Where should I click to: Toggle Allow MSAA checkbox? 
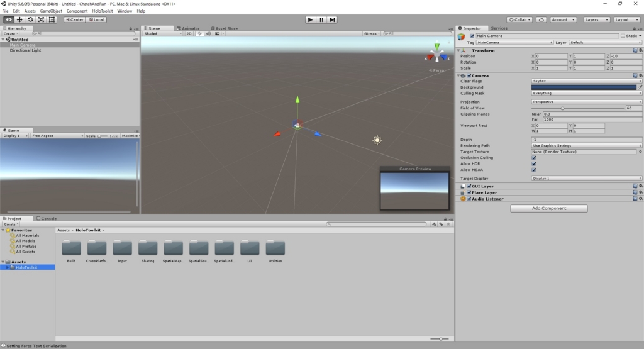point(534,170)
